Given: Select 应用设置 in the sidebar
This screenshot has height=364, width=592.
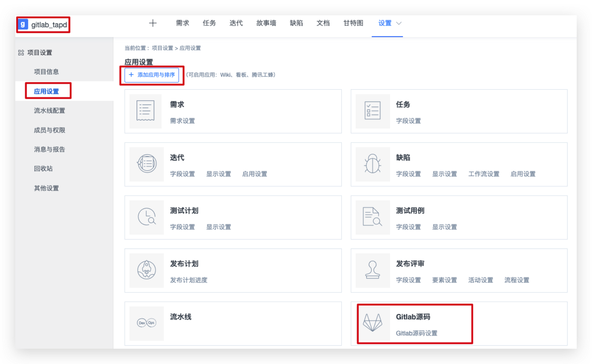Looking at the screenshot, I should tap(46, 91).
